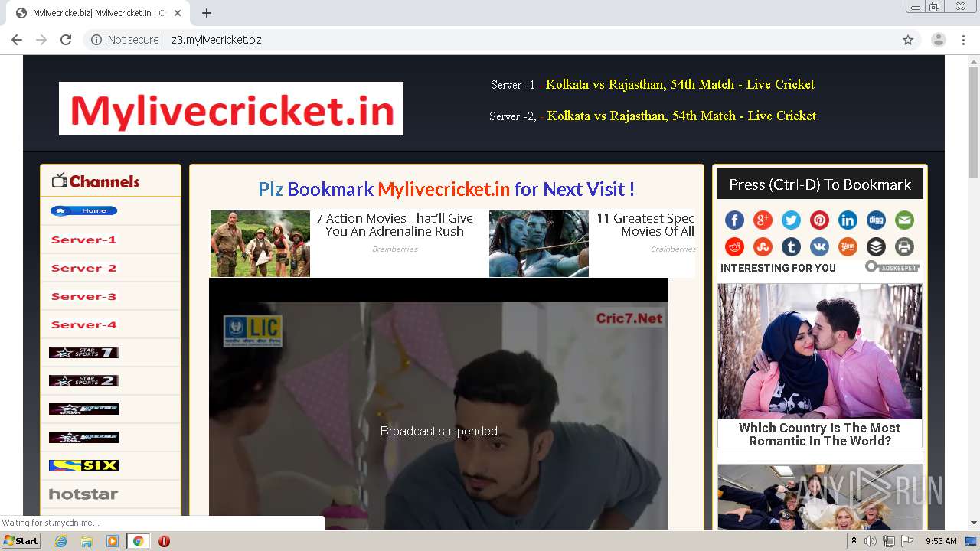The image size is (980, 551).
Task: Click the Mylivecricket.in logo banner
Action: [231, 109]
